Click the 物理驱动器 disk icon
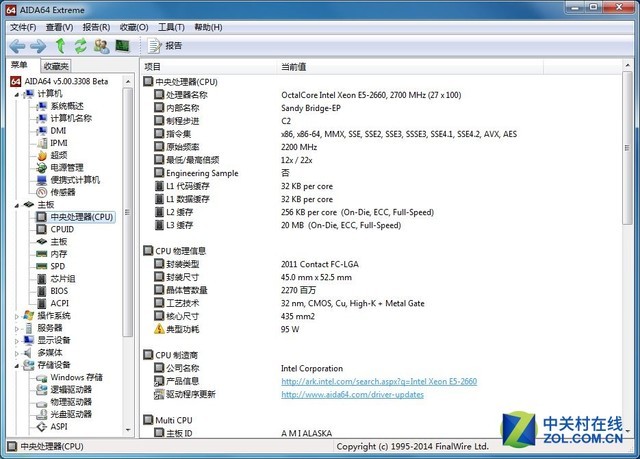 (42, 403)
